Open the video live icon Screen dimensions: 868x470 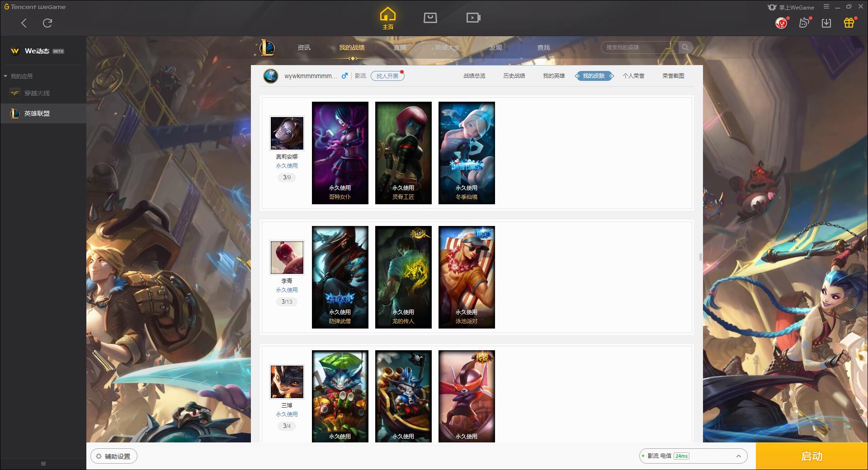tap(473, 18)
